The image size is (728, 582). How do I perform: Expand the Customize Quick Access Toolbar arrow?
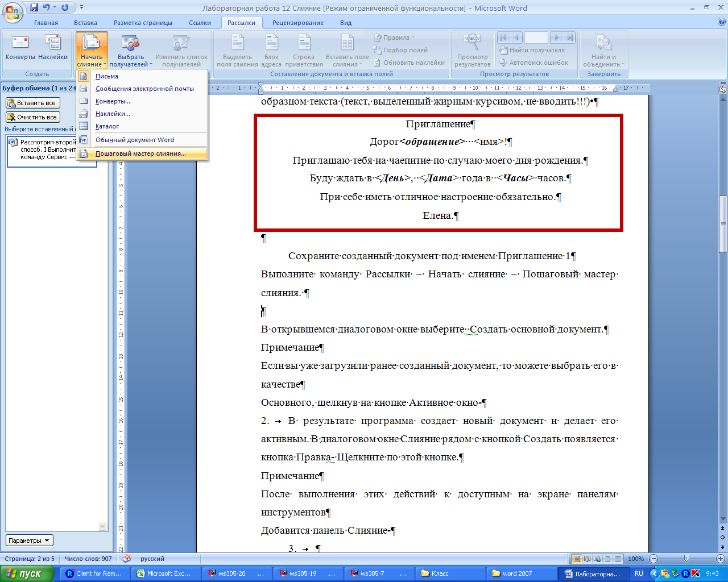point(81,7)
